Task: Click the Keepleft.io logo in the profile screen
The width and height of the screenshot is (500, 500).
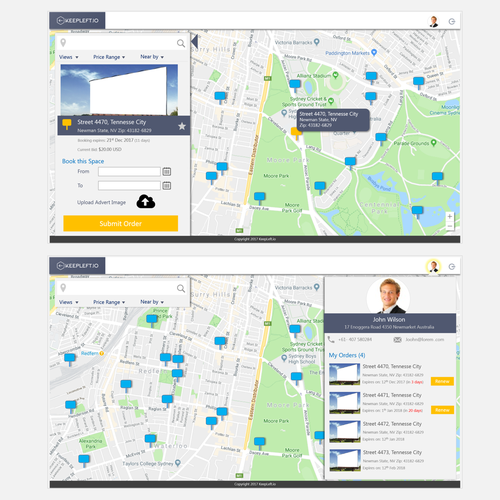Action: click(78, 266)
